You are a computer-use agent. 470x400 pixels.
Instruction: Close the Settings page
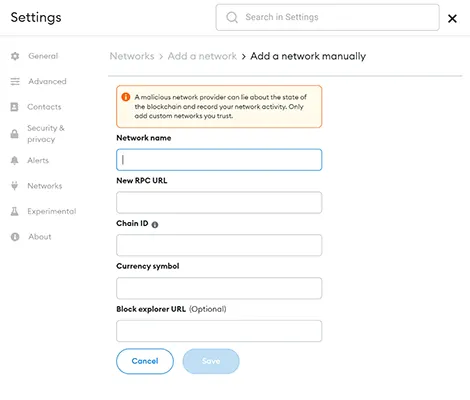click(x=452, y=18)
